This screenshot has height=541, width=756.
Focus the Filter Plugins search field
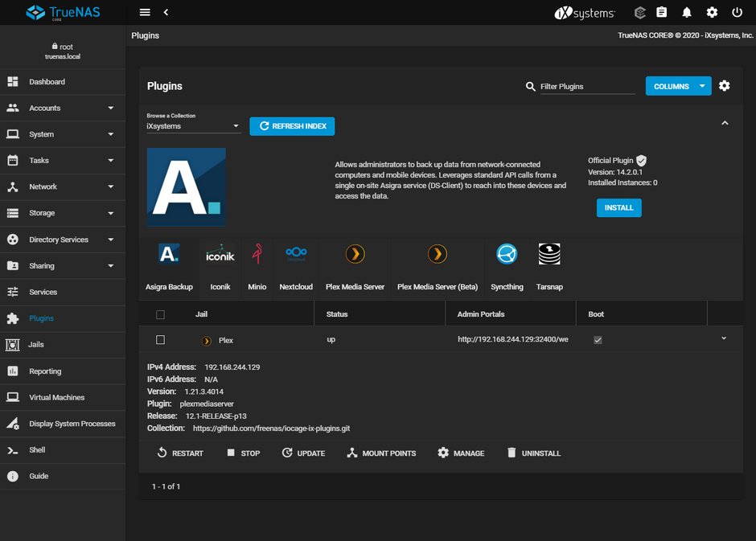click(587, 87)
